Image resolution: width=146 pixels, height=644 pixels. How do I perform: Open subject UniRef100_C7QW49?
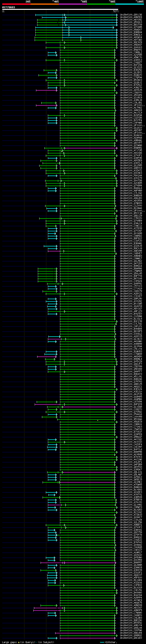pyautogui.click(x=131, y=354)
